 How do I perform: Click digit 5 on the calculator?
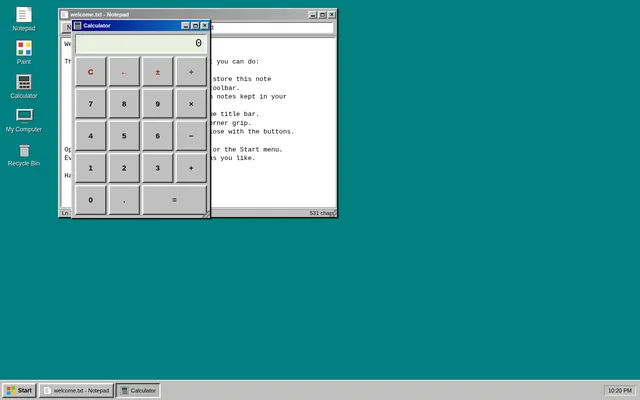(x=124, y=136)
